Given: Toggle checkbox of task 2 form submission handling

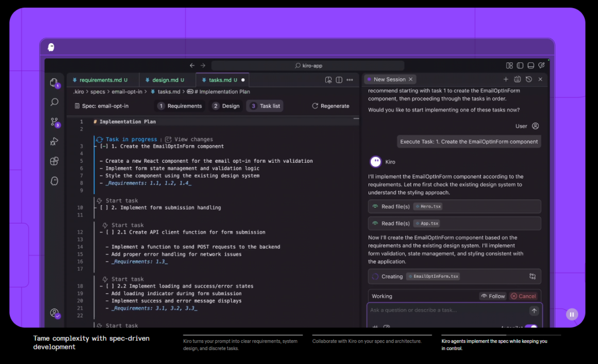Looking at the screenshot, I should tap(104, 208).
